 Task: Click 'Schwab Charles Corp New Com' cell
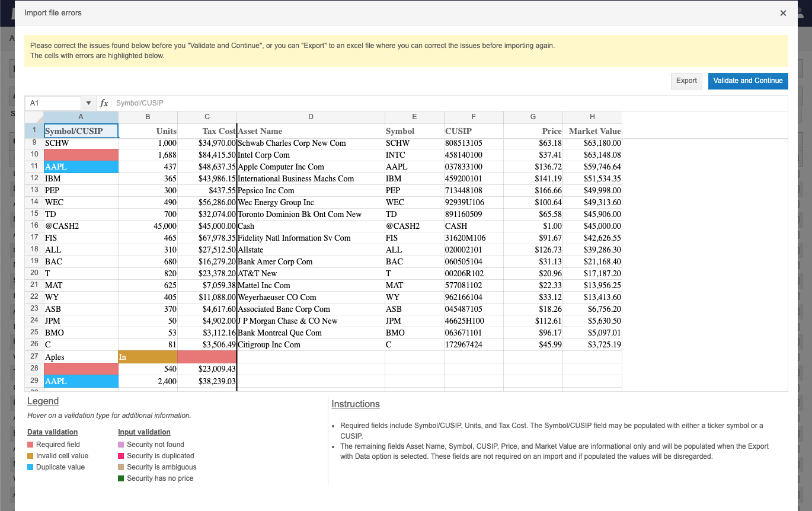(311, 143)
